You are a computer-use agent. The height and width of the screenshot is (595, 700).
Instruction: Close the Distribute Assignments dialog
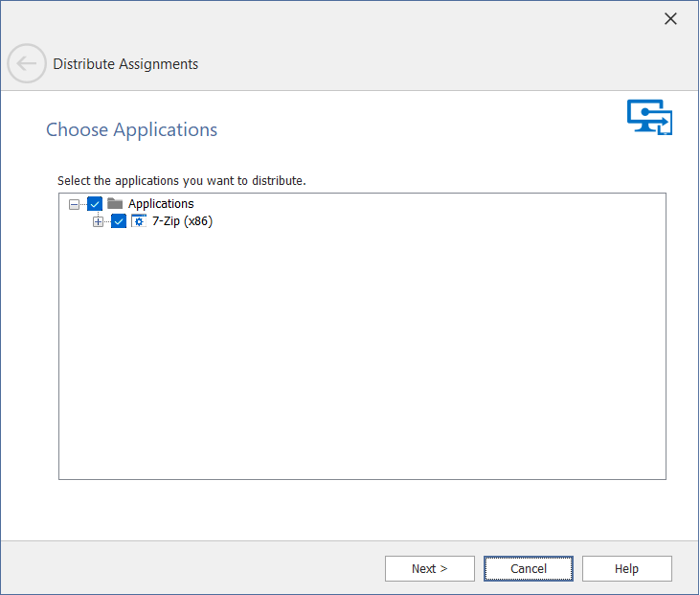point(670,19)
